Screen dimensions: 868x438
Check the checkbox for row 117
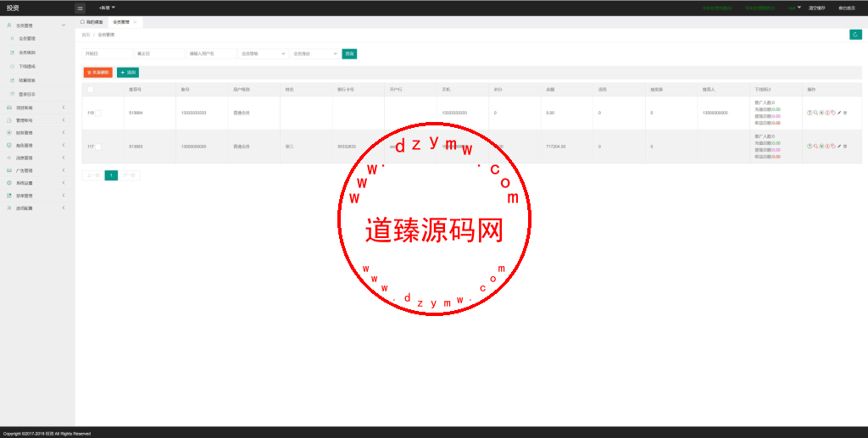tap(98, 147)
